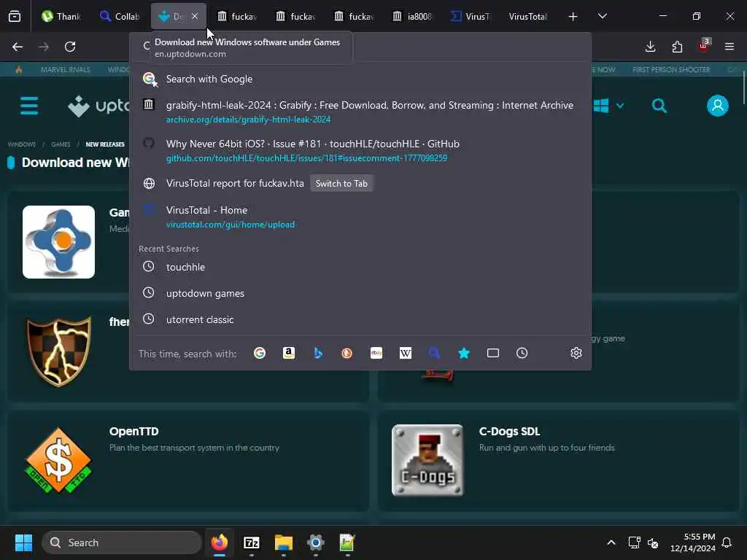Open grabify-html-leak-2024 Internet Archive suggestion
Image resolution: width=747 pixels, height=560 pixels.
tap(360, 112)
